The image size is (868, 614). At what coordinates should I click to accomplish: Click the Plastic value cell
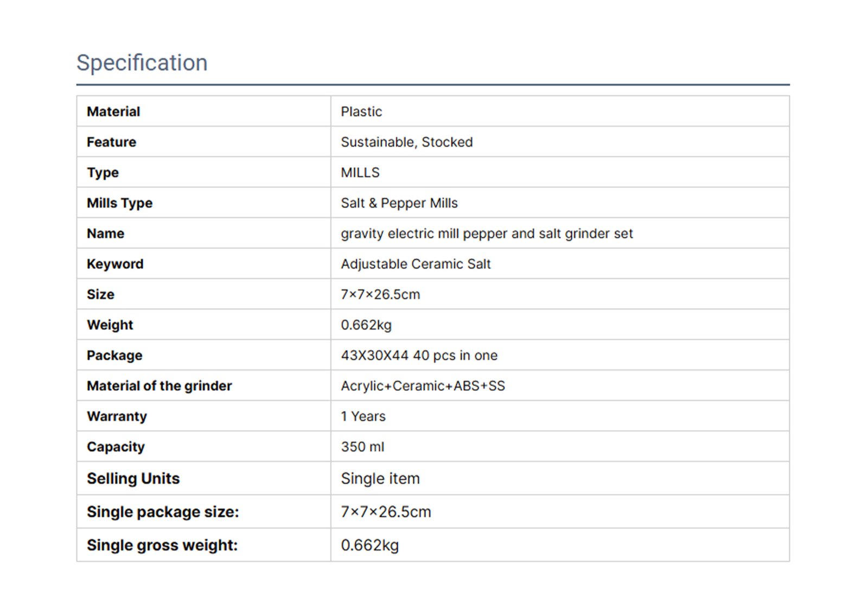point(361,112)
